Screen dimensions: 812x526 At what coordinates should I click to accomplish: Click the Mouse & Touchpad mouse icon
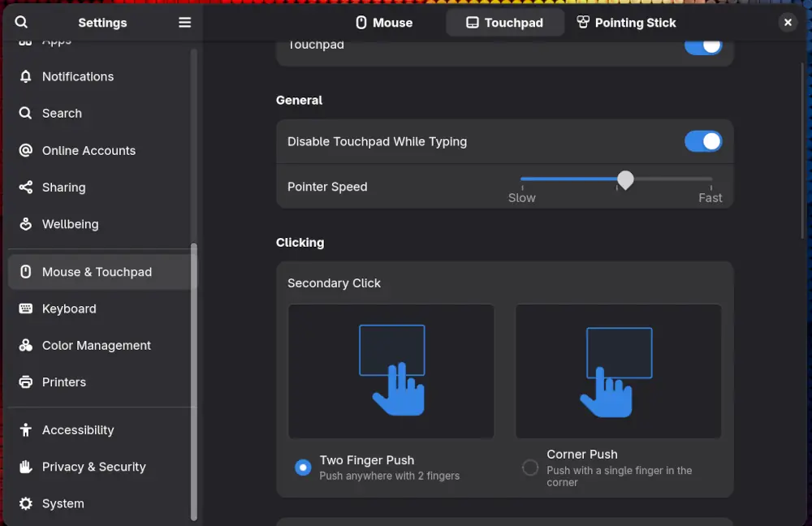[x=25, y=272]
